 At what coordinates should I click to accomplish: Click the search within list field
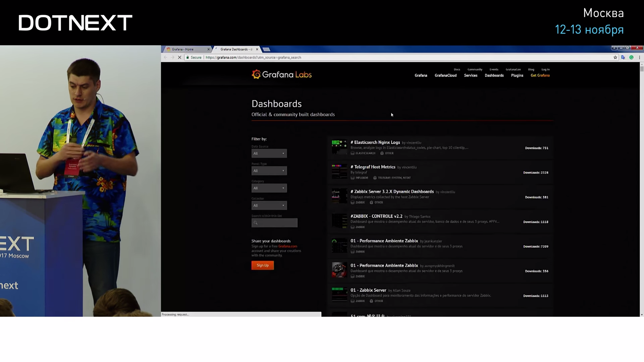pos(274,223)
